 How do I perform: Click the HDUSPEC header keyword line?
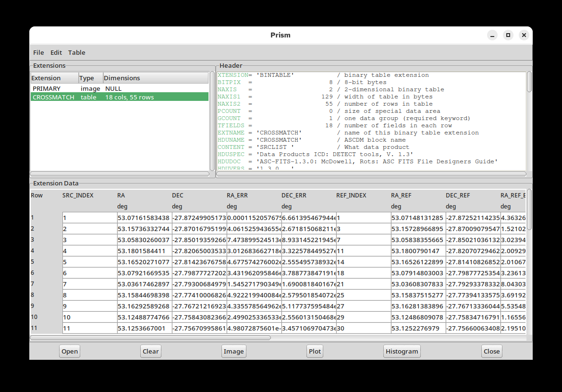316,154
